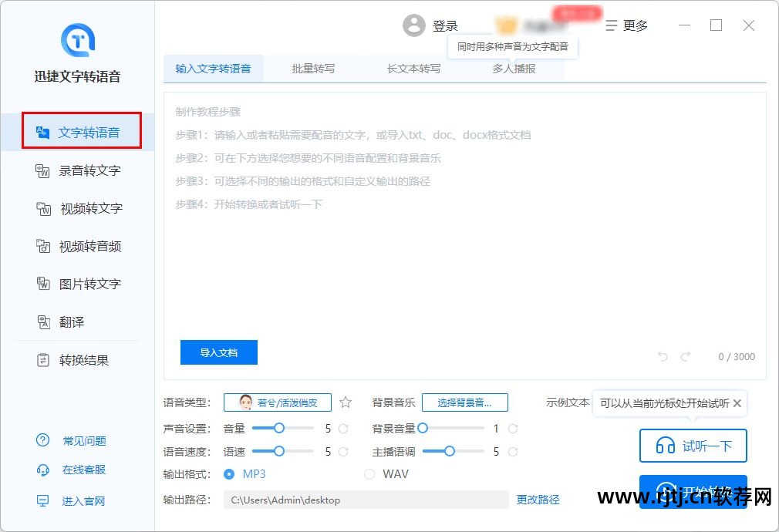The width and height of the screenshot is (779, 532).
Task: Open the 多人播报 tab
Action: click(514, 68)
